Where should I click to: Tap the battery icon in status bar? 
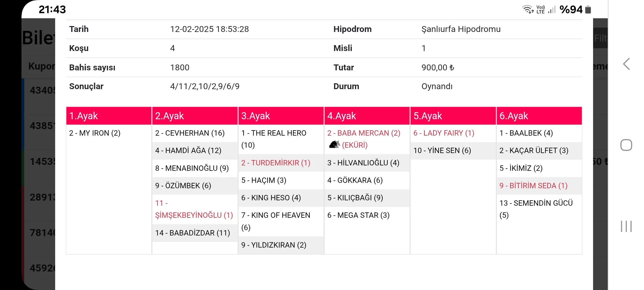[x=588, y=10]
